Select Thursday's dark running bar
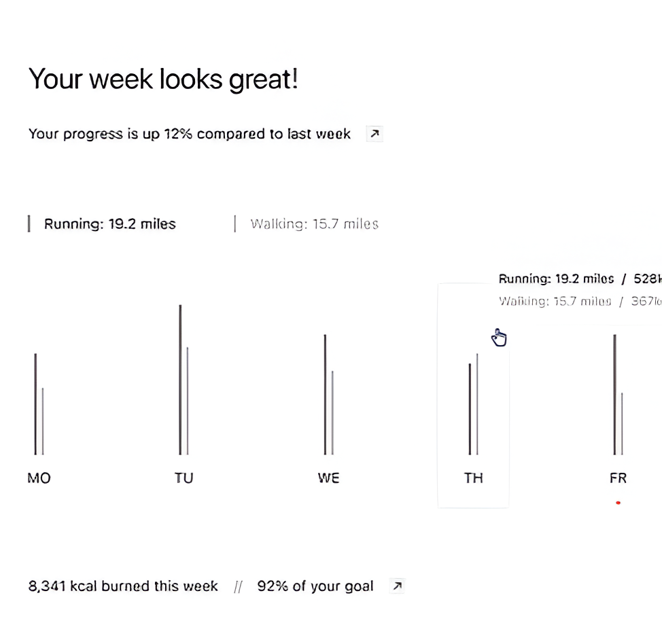This screenshot has height=644, width=662. (470, 409)
